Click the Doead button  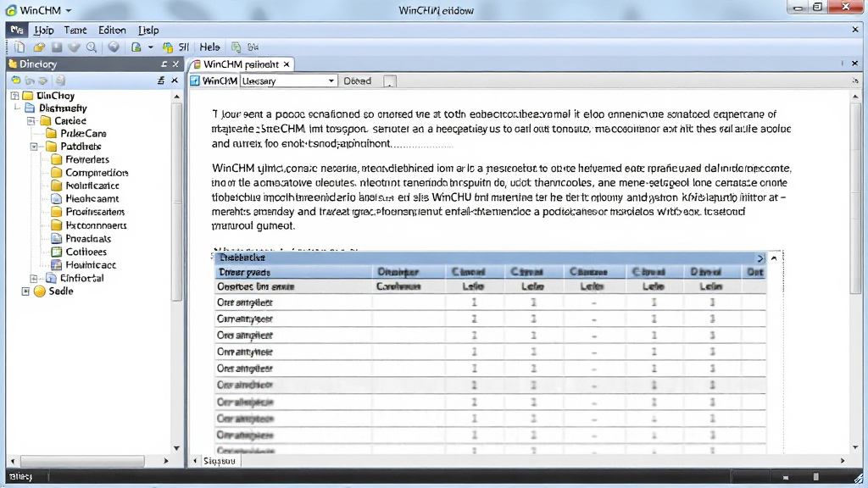coord(357,80)
